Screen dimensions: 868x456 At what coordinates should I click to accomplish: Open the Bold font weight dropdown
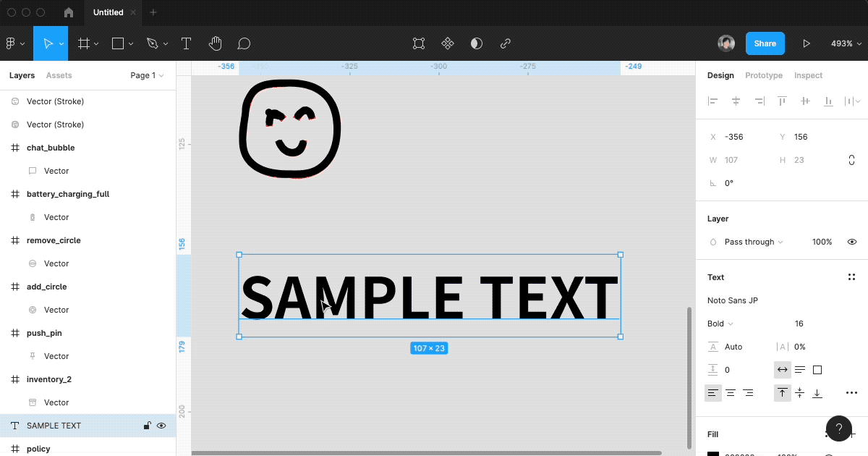point(720,324)
